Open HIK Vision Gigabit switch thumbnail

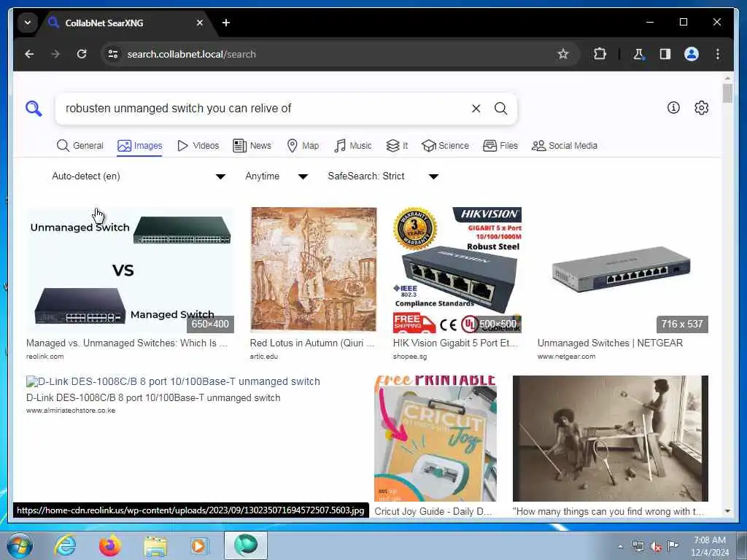[457, 270]
